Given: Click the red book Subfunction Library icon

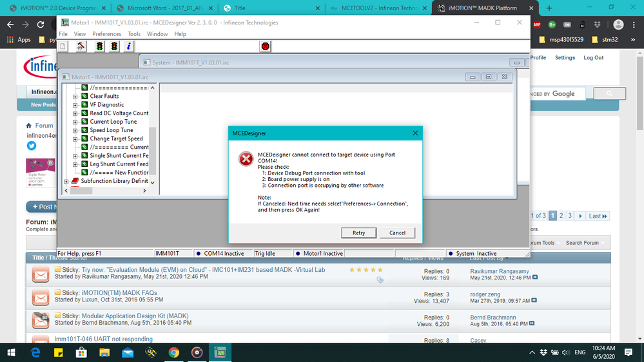Looking at the screenshot, I should tap(75, 181).
